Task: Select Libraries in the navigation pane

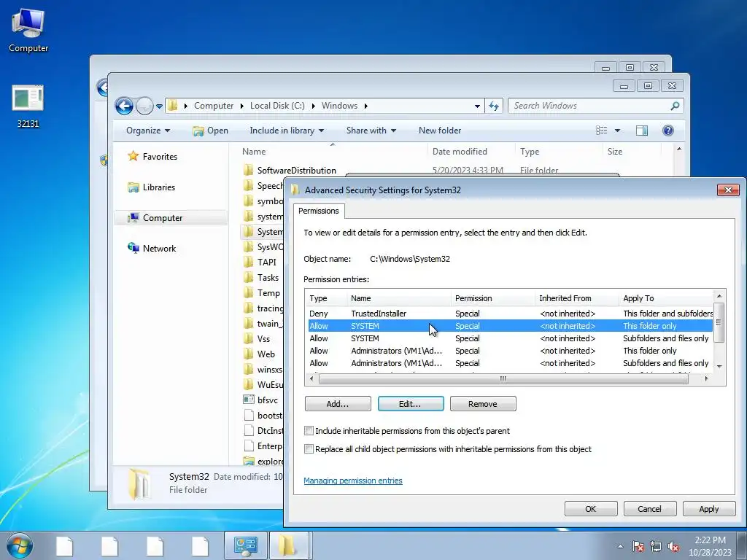Action: [152, 187]
